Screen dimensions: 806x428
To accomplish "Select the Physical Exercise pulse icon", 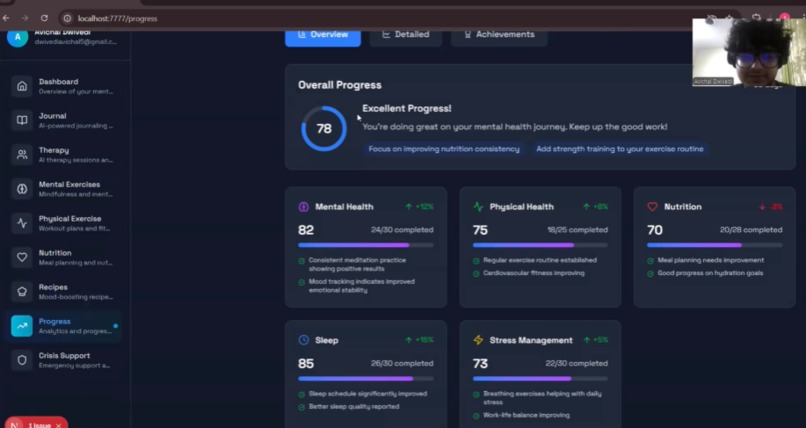I will click(x=22, y=223).
